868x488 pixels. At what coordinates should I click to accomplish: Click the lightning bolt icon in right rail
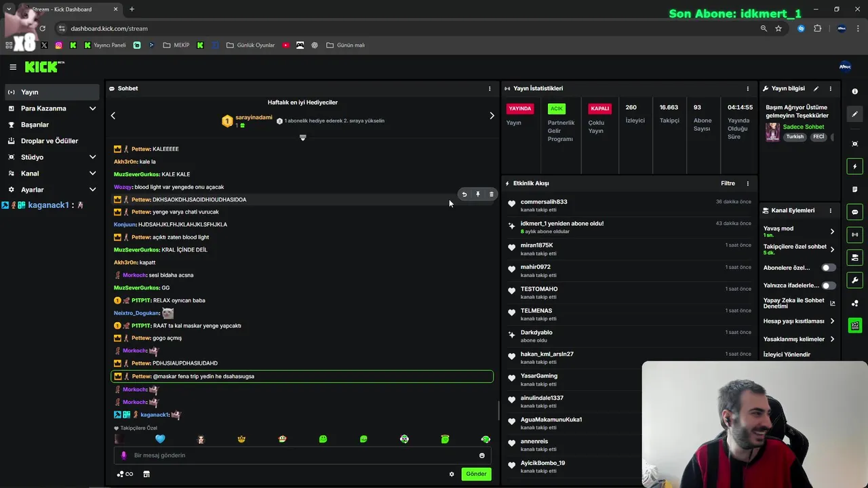pyautogui.click(x=855, y=166)
